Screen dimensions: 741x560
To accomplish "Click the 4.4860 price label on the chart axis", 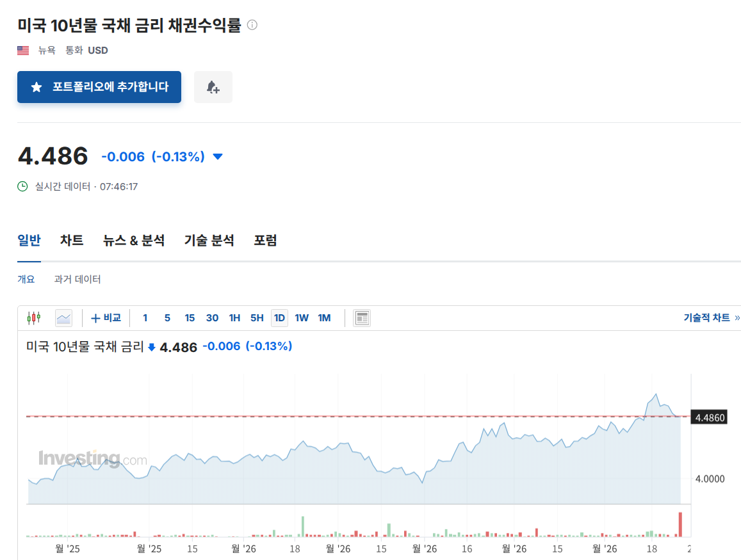I will [710, 417].
